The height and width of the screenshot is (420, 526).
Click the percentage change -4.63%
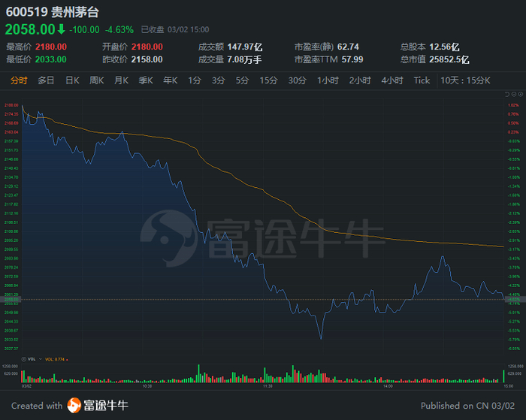coord(119,30)
